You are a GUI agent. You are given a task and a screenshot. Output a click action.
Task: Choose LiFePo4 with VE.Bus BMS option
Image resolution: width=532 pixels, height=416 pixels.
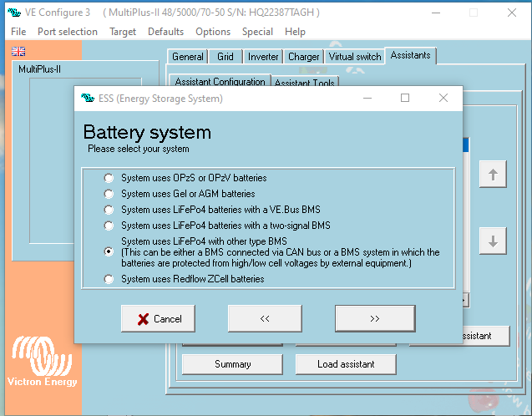(x=109, y=210)
